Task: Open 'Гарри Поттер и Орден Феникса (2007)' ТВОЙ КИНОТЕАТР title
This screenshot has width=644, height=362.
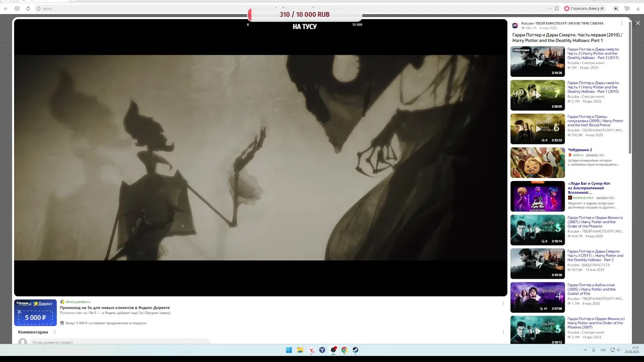Action: pos(595,222)
